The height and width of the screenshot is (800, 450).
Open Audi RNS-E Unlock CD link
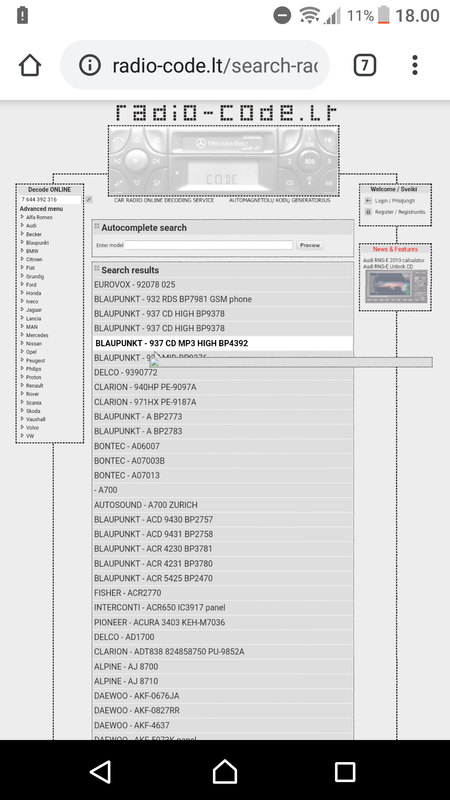[x=388, y=266]
